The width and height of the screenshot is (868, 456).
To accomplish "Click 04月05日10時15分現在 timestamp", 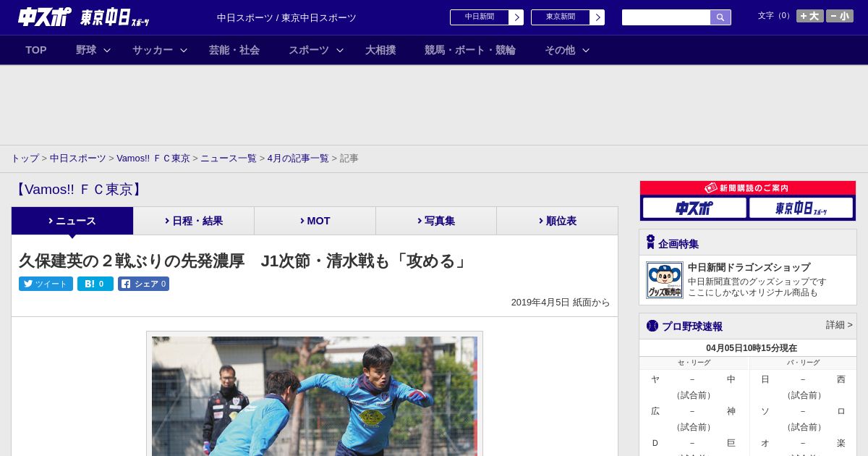I will tap(752, 348).
